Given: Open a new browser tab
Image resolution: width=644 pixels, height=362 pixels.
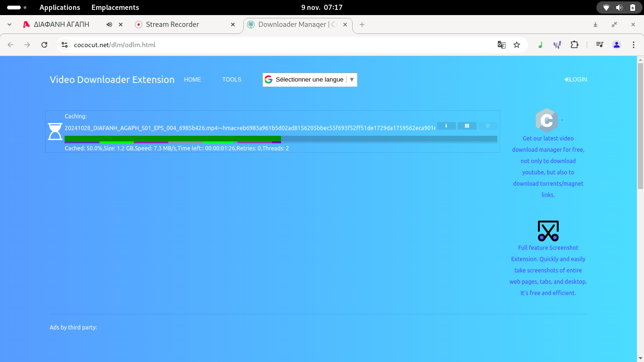Looking at the screenshot, I should pyautogui.click(x=362, y=25).
